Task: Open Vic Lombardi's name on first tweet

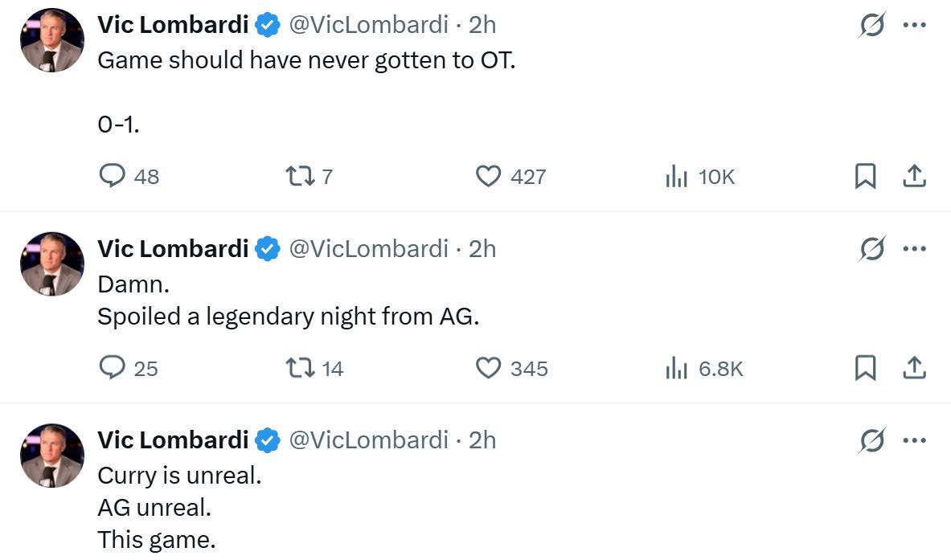Action: [173, 25]
